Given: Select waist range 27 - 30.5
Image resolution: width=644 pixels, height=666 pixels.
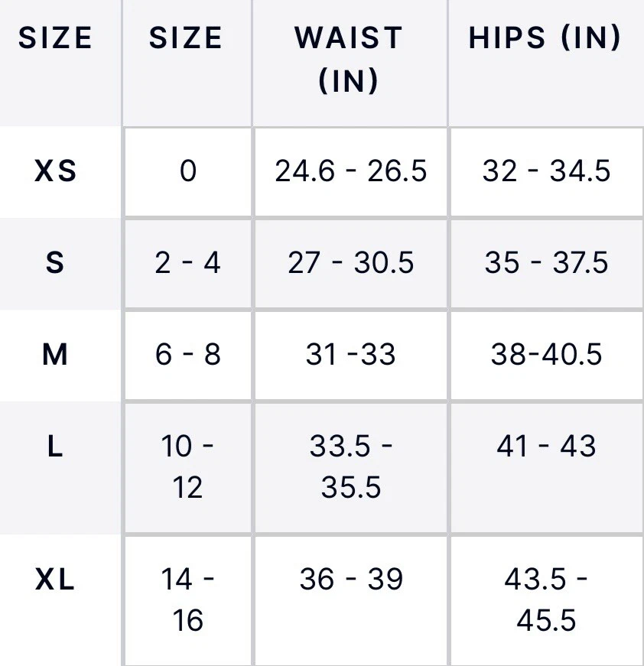Looking at the screenshot, I should (351, 263).
